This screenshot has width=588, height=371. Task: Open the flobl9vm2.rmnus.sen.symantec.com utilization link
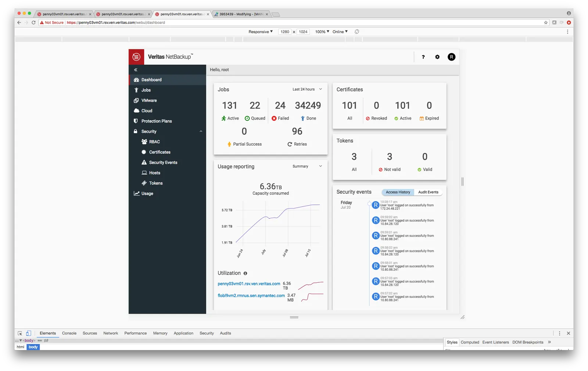point(251,296)
